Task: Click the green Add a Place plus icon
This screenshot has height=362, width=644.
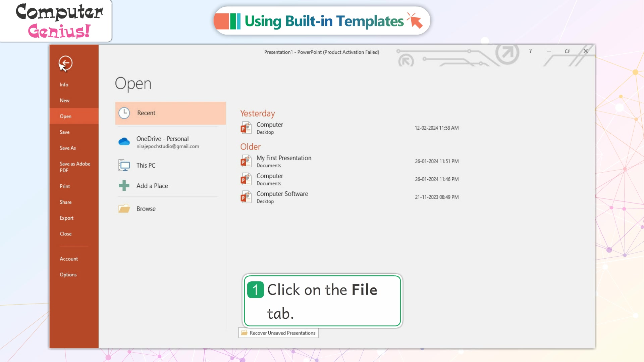Action: 124,186
